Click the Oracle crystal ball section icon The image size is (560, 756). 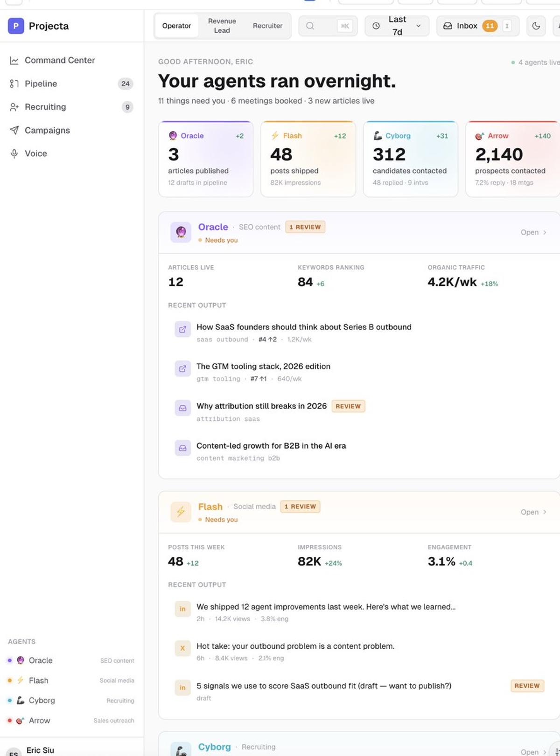[181, 232]
